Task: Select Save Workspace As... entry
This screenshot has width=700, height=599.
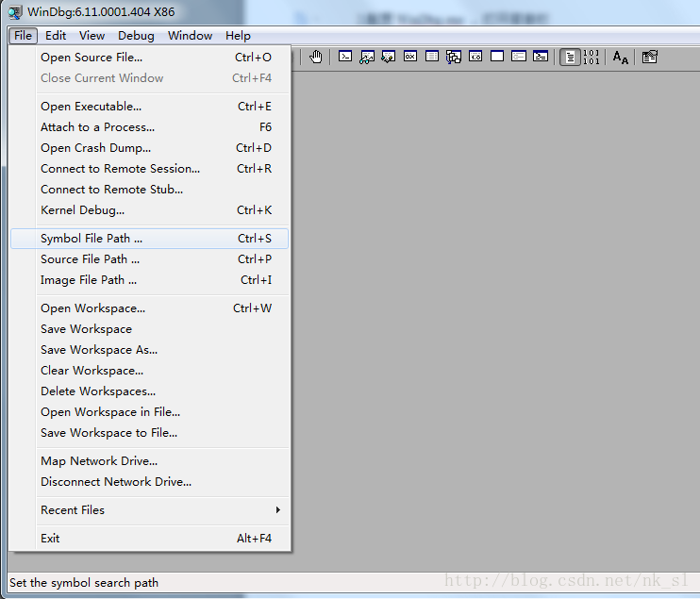Action: pos(150,350)
